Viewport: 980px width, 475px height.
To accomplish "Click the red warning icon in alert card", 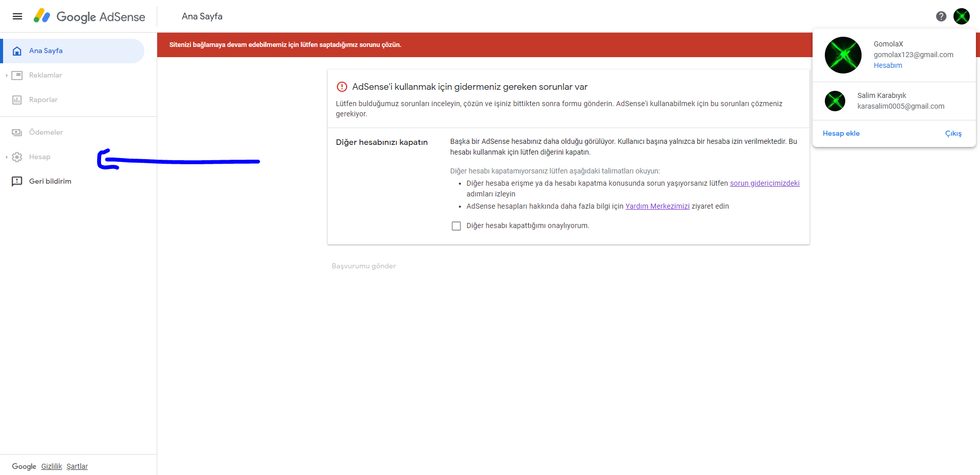I will 342,87.
